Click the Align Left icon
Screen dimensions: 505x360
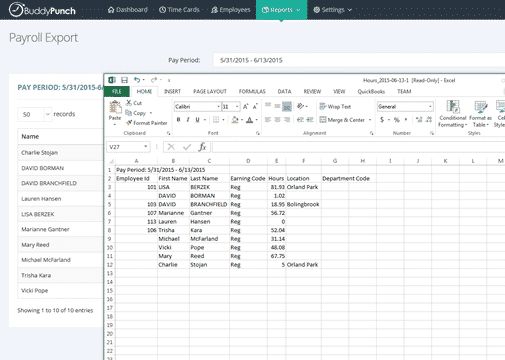pos(268,120)
